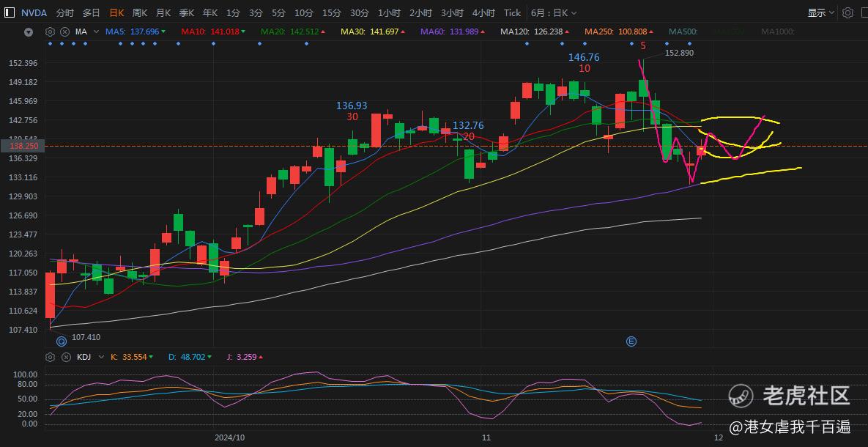
Task: Toggle the MA250 100.808 line label
Action: (x=620, y=32)
